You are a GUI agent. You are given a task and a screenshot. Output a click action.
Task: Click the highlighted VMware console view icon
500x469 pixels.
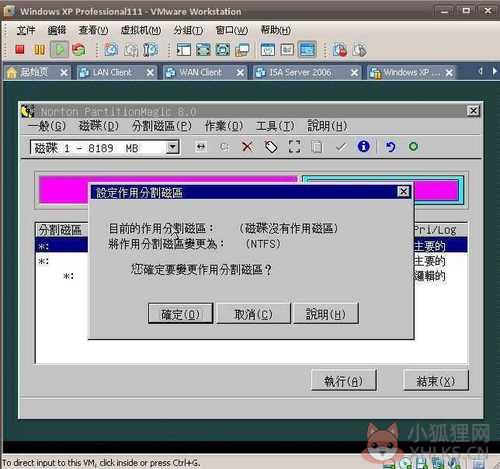[x=307, y=50]
